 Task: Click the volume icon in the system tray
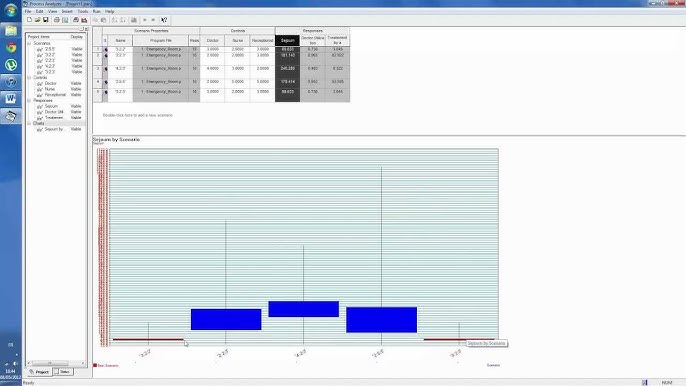tap(15, 364)
